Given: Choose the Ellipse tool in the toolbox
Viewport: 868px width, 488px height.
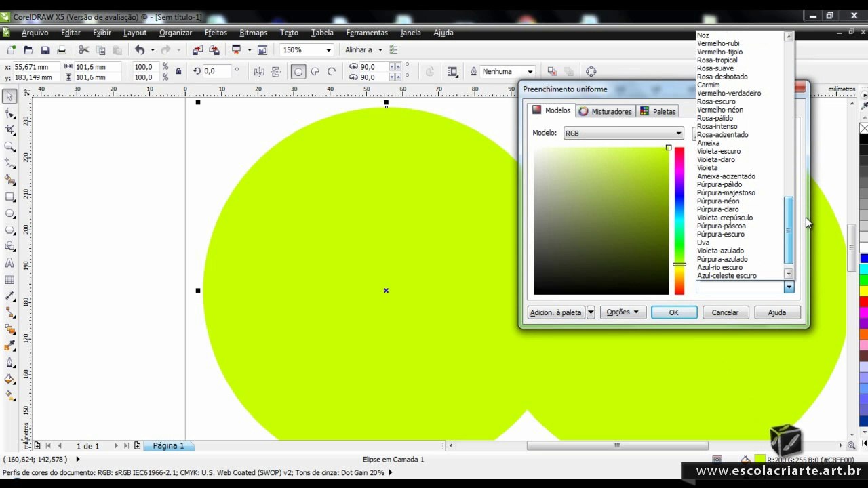Looking at the screenshot, I should tap(9, 213).
